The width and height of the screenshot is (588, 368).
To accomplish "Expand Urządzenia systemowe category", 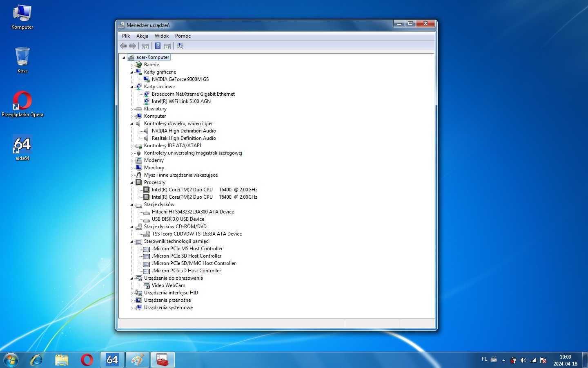I will (131, 308).
